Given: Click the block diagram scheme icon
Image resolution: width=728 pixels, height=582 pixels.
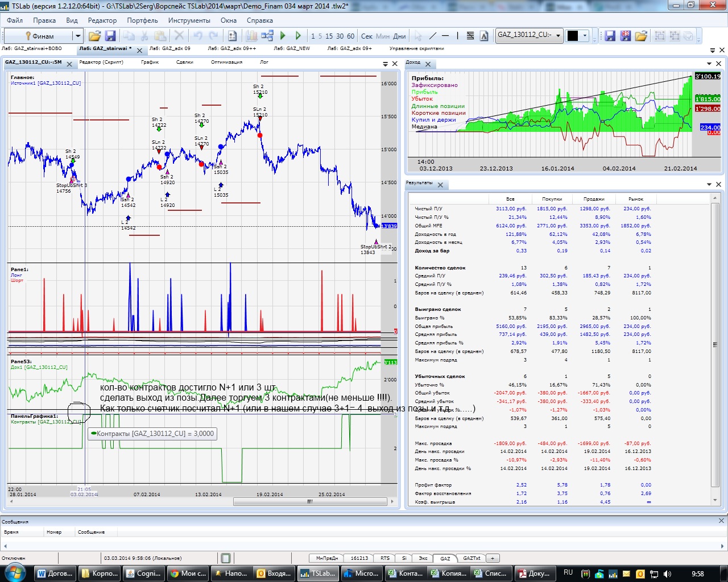Looking at the screenshot, I should 267,36.
